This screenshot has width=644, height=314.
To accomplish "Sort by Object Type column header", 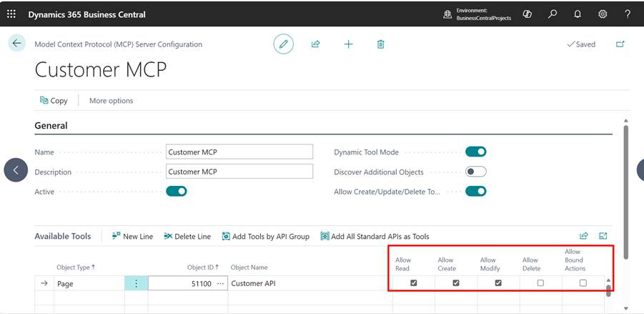I will pyautogui.click(x=76, y=267).
